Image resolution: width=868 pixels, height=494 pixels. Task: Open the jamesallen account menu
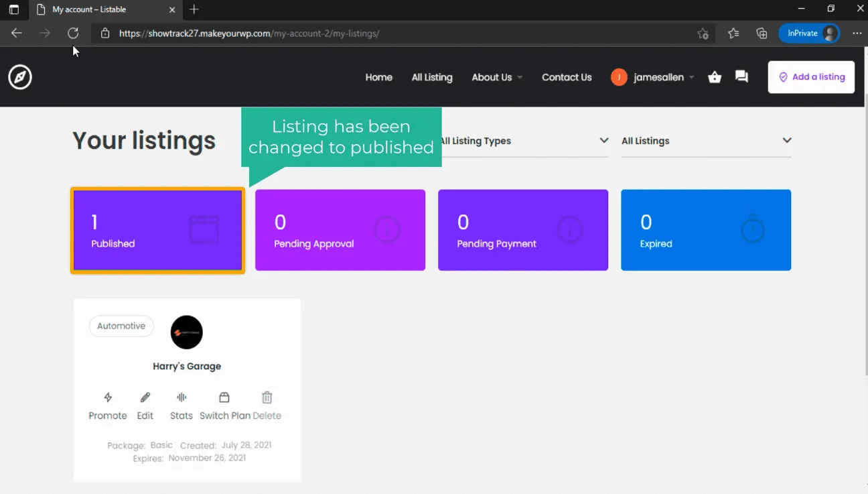(x=652, y=77)
